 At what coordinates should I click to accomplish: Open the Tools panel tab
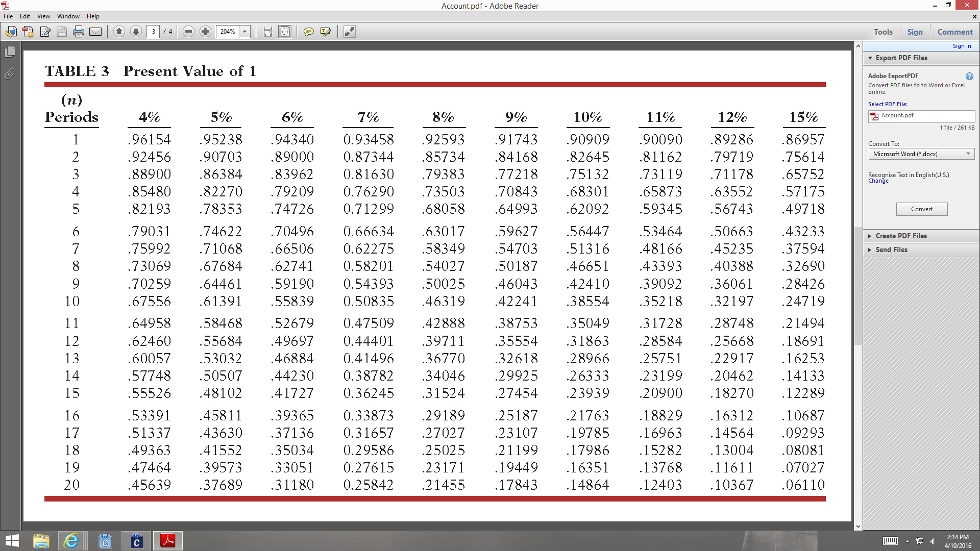coord(883,32)
